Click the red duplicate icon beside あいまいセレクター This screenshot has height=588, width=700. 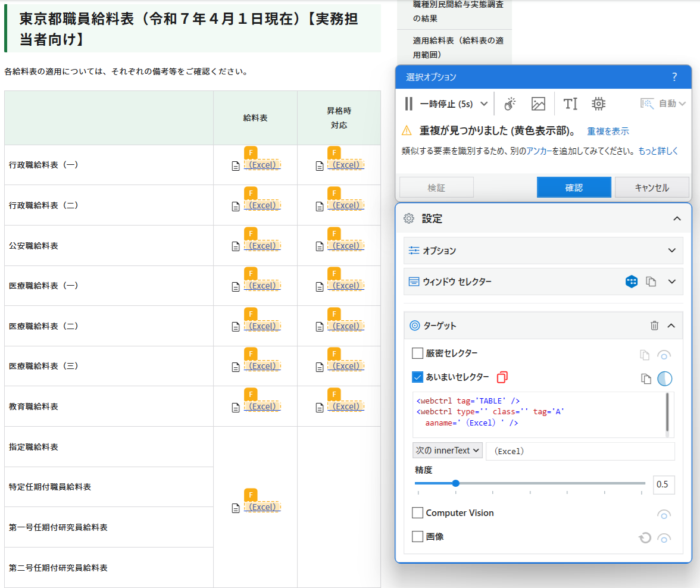pos(502,377)
